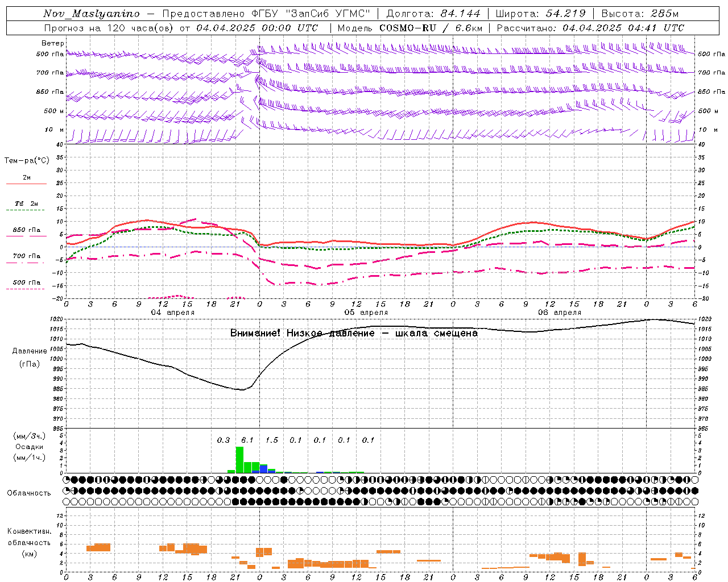
Task: Click the Давление pressure panel label
Action: coord(30,351)
